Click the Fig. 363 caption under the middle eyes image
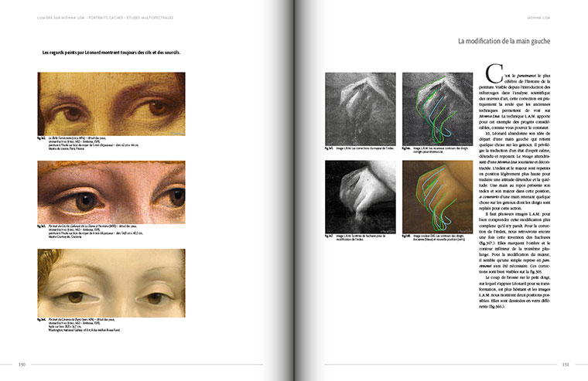588x381 pixels. [90, 232]
